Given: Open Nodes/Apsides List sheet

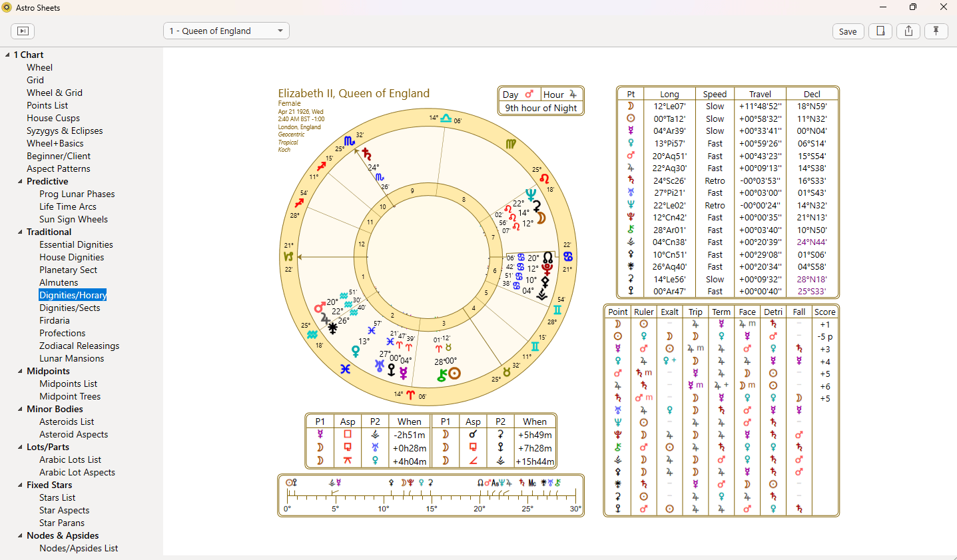Looking at the screenshot, I should tap(79, 548).
